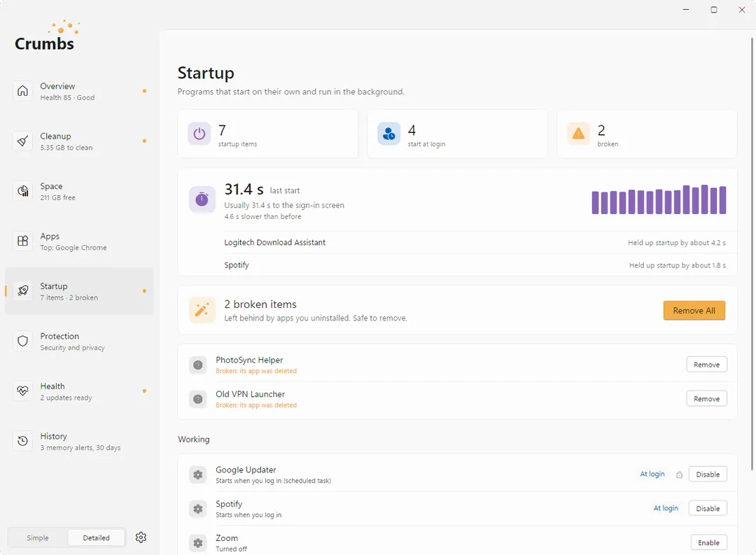Switch to Simple view mode

pyautogui.click(x=38, y=538)
